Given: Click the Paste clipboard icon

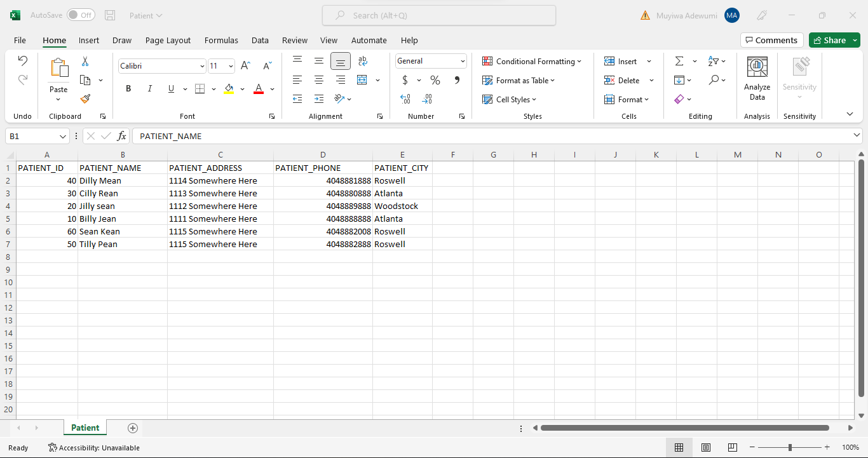Looking at the screenshot, I should [59, 68].
